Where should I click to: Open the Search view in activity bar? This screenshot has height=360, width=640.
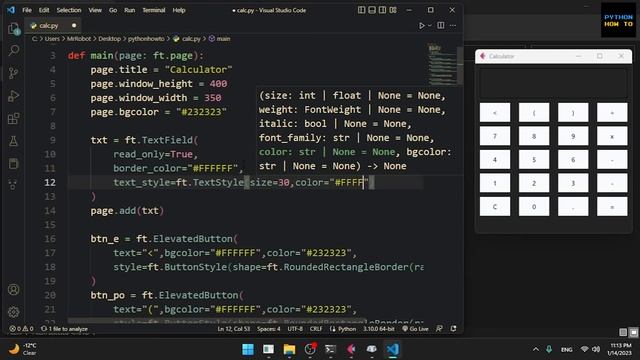tap(13, 51)
